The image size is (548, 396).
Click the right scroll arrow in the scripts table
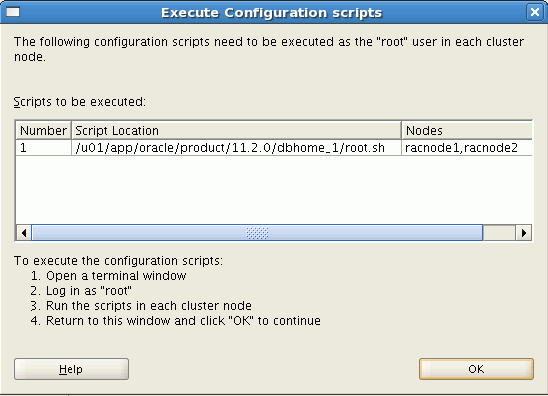pyautogui.click(x=524, y=233)
